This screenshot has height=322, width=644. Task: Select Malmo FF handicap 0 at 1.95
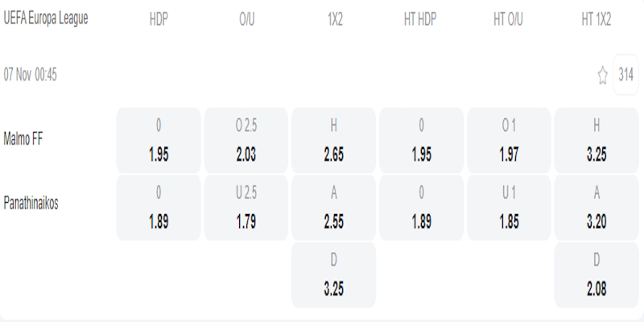(x=159, y=140)
